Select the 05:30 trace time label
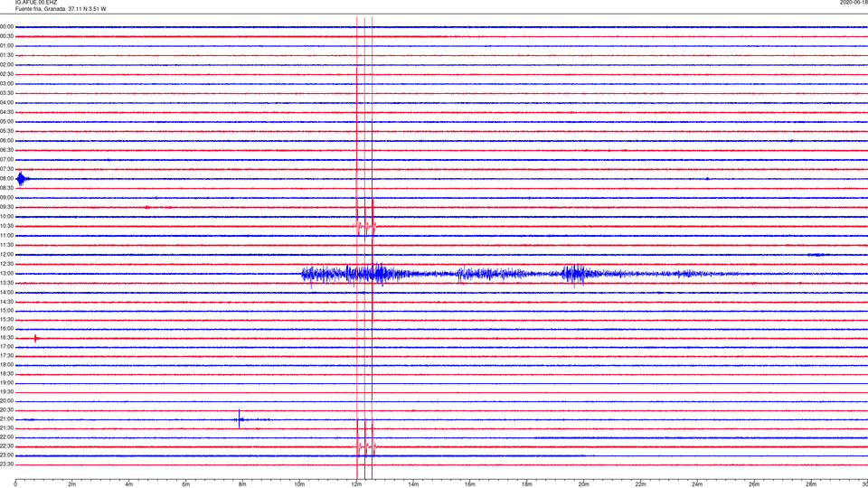This screenshot has height=488, width=868. [6, 131]
